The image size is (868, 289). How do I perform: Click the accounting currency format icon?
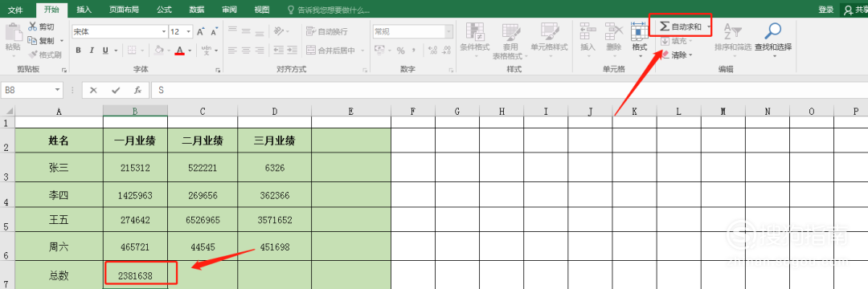coord(379,51)
